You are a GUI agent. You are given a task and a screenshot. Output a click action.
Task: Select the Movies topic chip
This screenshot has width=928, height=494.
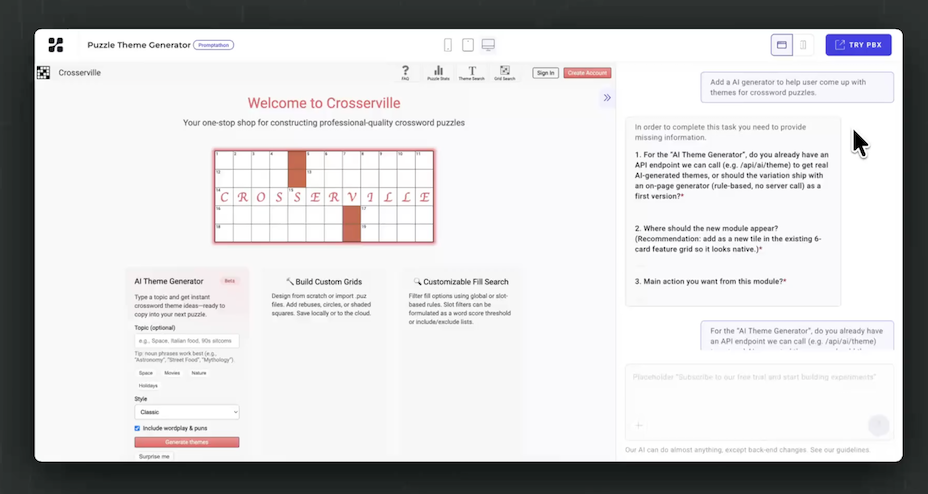click(172, 373)
